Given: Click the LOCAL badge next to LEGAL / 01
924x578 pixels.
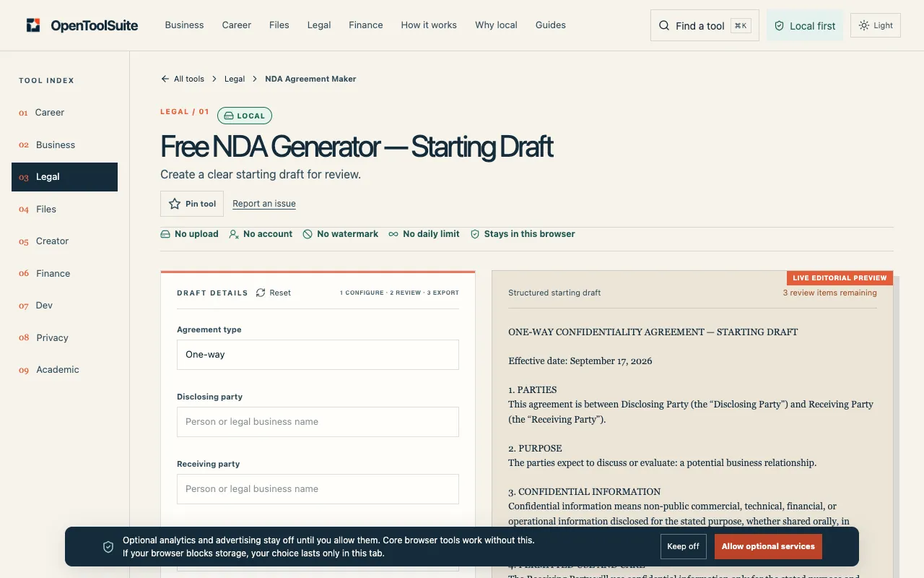Looking at the screenshot, I should click(245, 116).
